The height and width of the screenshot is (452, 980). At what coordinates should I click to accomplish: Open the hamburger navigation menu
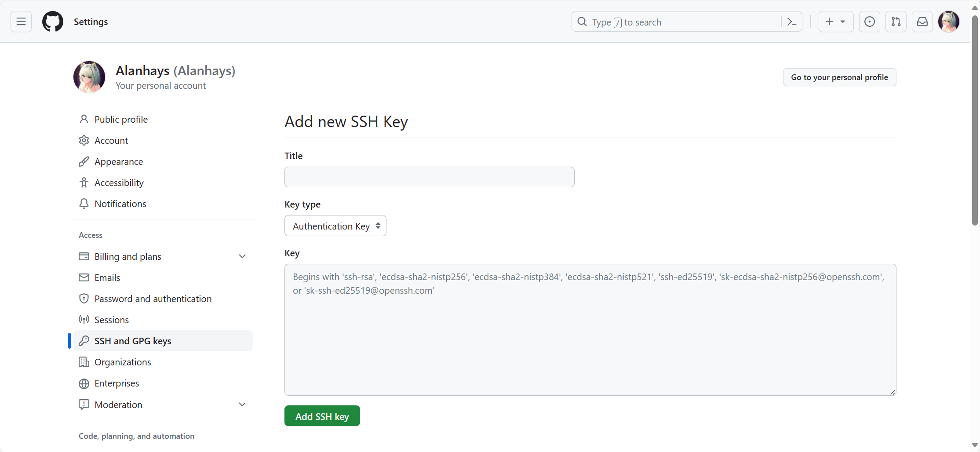(21, 22)
